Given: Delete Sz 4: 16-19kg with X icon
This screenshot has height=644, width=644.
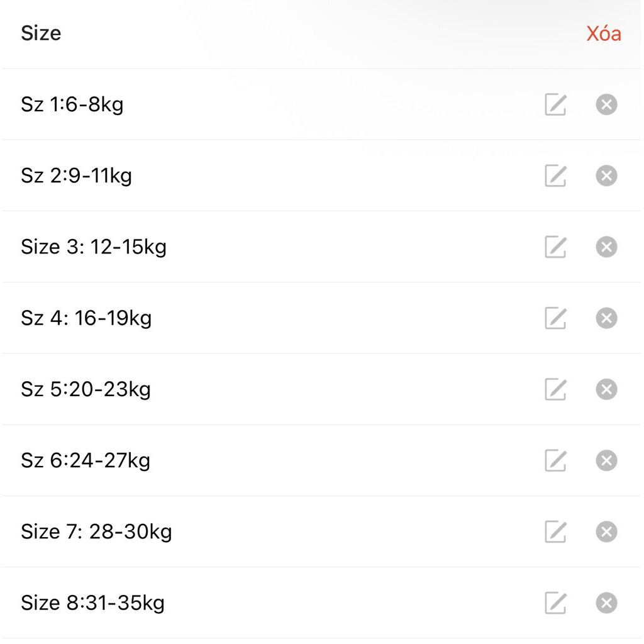Looking at the screenshot, I should [606, 318].
